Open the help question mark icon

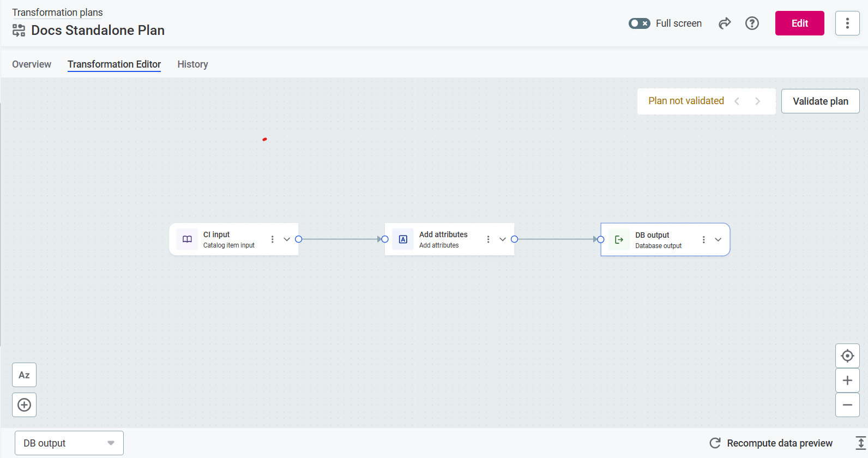tap(752, 23)
